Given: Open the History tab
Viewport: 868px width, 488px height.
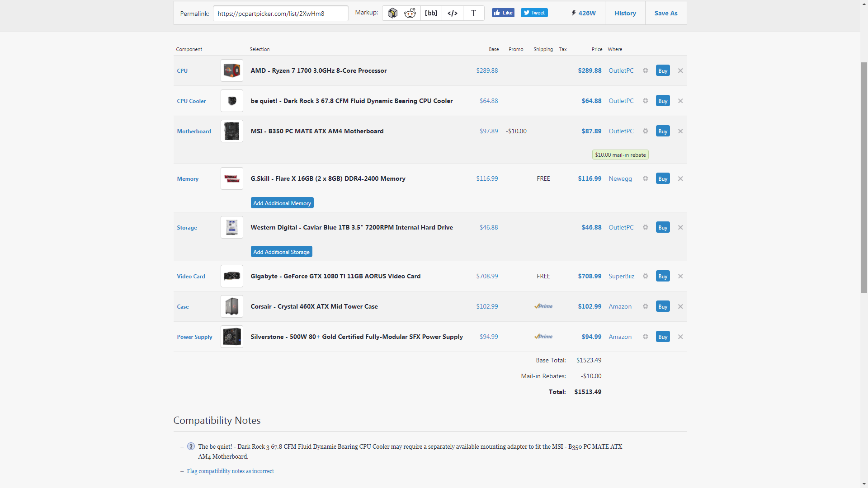Looking at the screenshot, I should coord(625,13).
